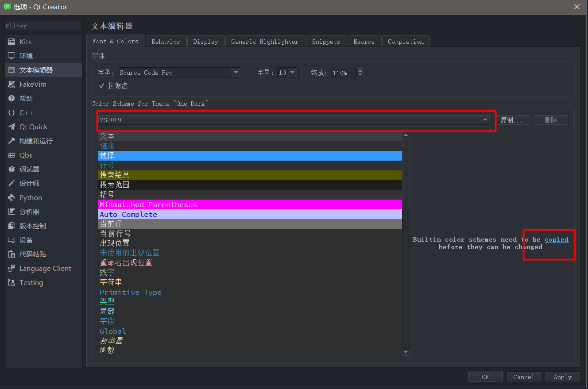Click the 删除 delete scheme button

tap(551, 120)
